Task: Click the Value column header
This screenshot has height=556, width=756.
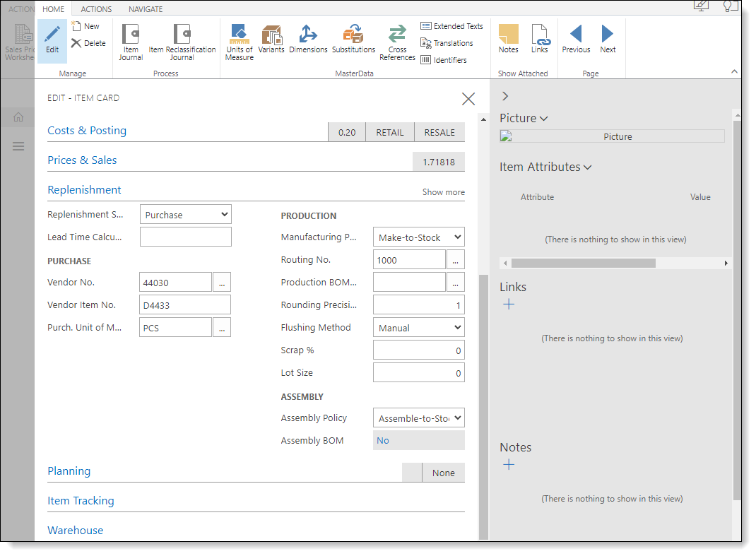Action: [x=700, y=196]
